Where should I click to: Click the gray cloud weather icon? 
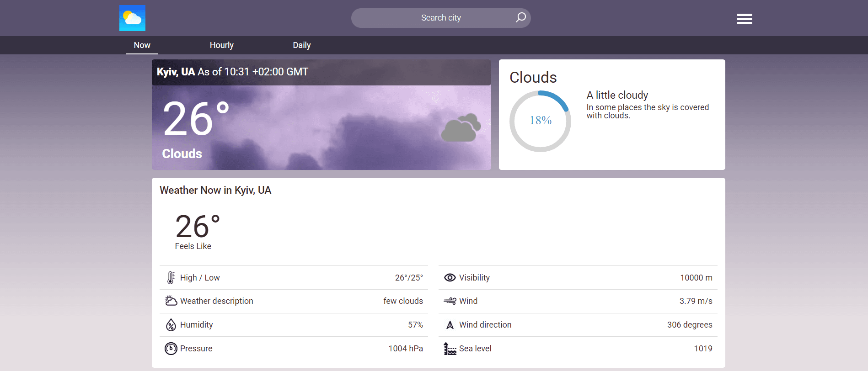click(x=461, y=127)
